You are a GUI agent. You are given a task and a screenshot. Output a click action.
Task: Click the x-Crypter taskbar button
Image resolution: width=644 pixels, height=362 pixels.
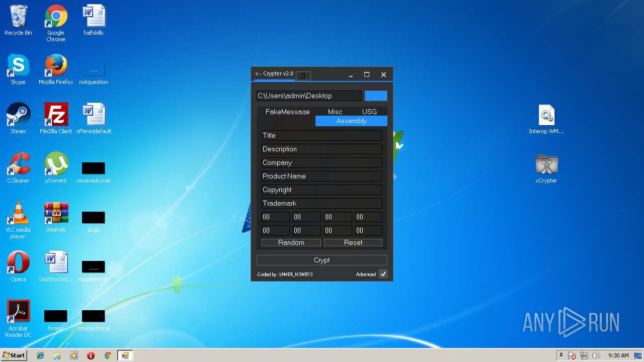[x=125, y=355]
